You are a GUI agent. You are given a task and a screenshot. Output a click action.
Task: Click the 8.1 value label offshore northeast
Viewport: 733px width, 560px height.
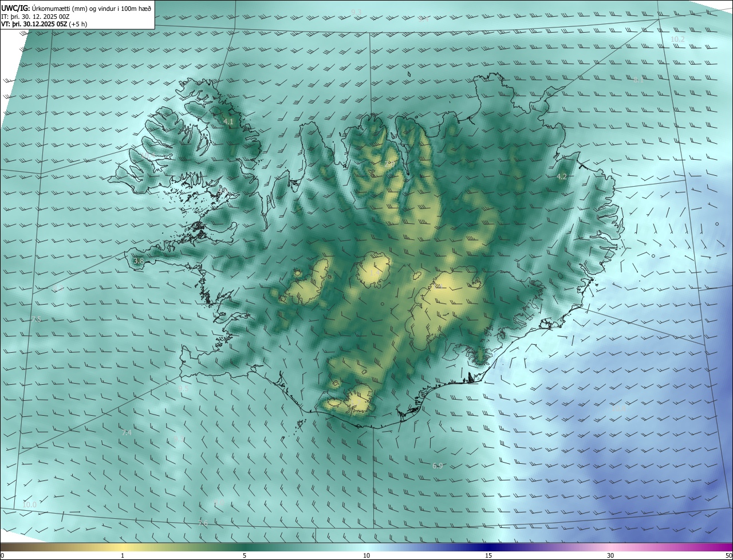639,80
